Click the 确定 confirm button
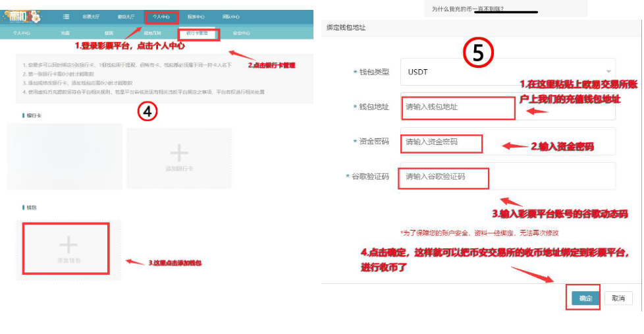Screen dimensions: 644x334 pos(585,298)
